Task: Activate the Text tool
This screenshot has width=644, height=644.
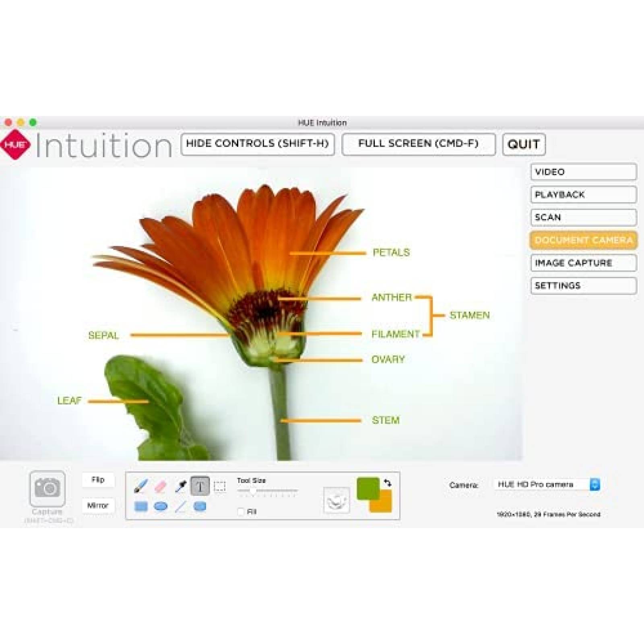Action: [x=200, y=486]
